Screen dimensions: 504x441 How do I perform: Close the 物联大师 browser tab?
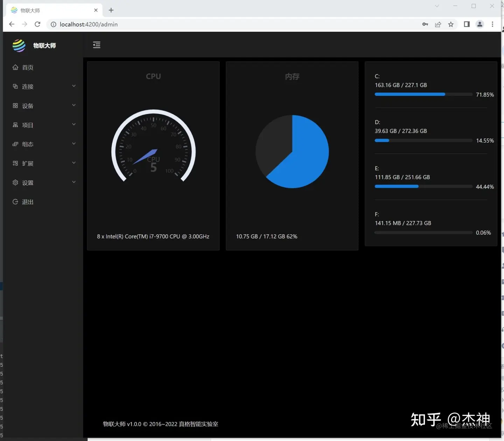point(96,10)
